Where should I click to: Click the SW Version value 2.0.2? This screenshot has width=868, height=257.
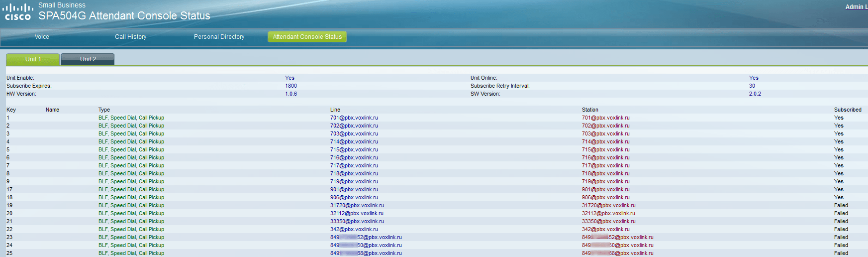755,94
